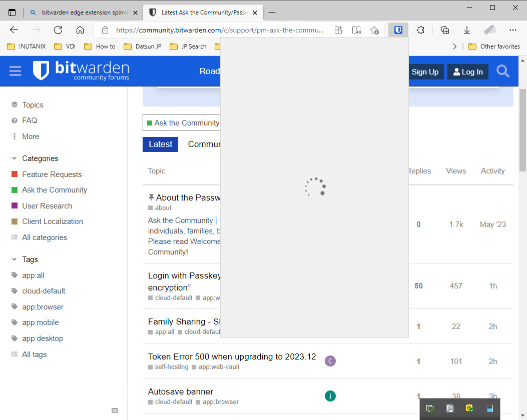Viewport: 527px width, 420px height.
Task: Click the Read aloud icon in address bar
Action: point(356,30)
